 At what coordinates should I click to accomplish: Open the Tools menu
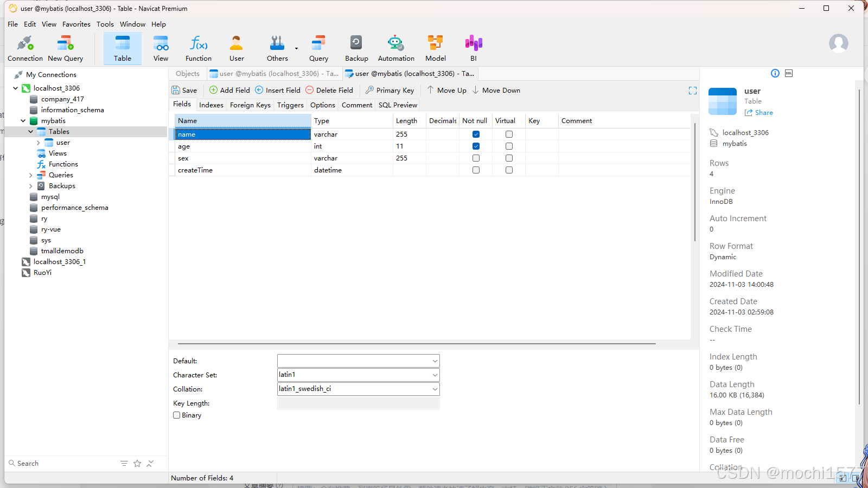tap(105, 24)
